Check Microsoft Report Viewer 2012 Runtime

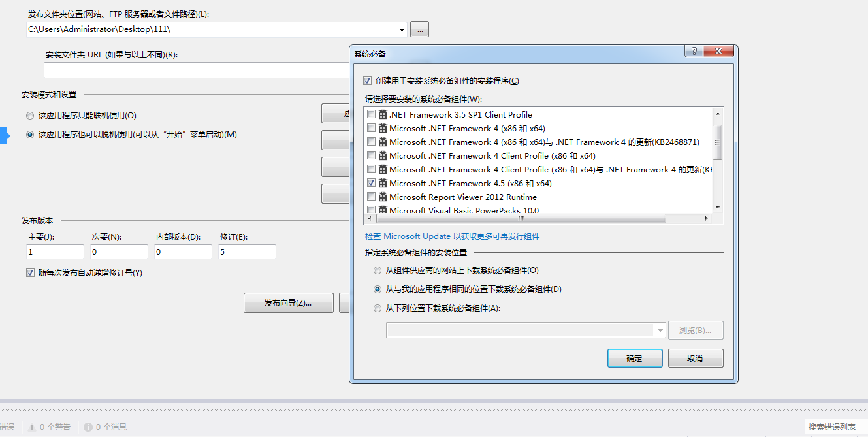371,197
